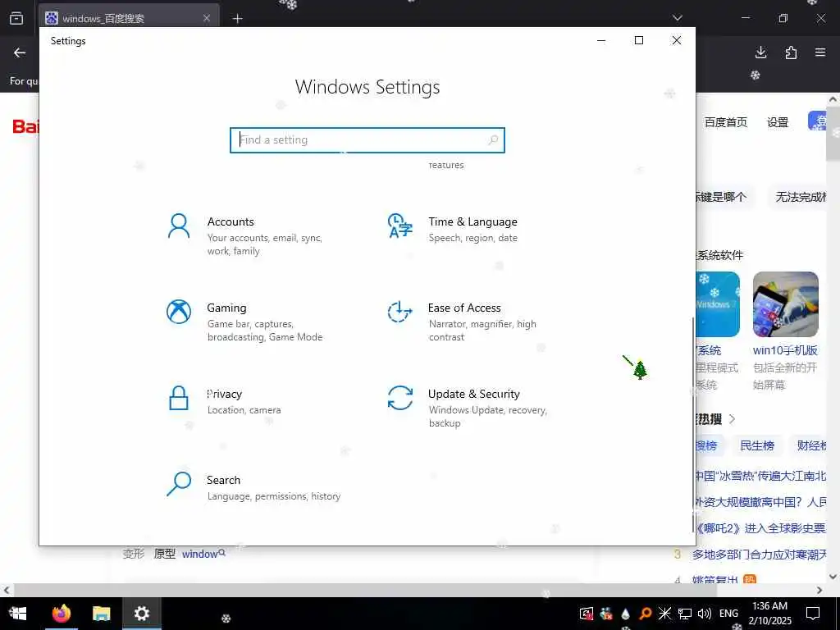Open Search settings category

[253, 487]
